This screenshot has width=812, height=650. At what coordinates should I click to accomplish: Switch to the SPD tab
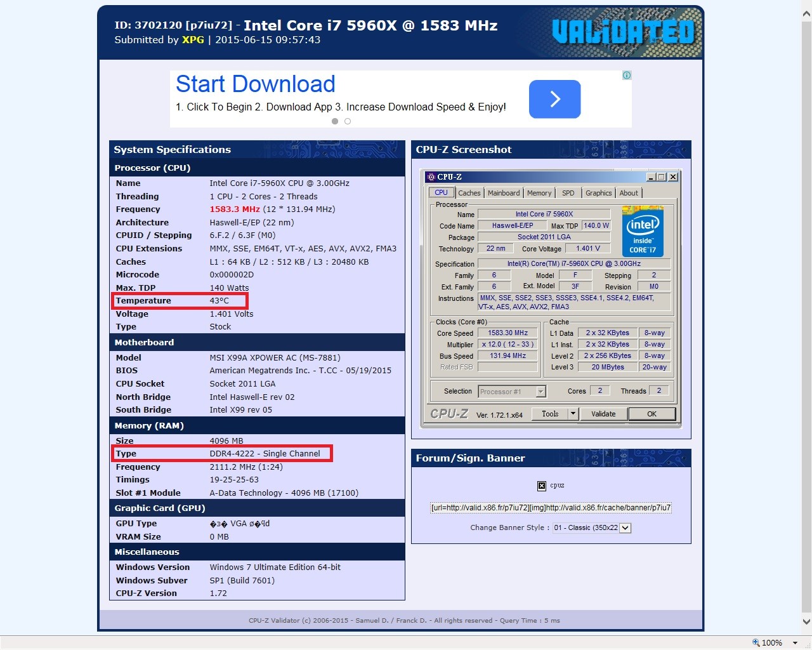(568, 193)
